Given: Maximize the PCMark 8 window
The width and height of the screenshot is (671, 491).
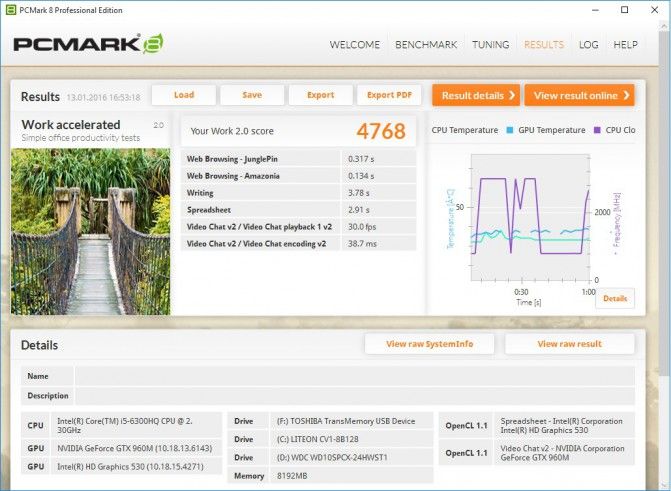Looking at the screenshot, I should point(625,10).
